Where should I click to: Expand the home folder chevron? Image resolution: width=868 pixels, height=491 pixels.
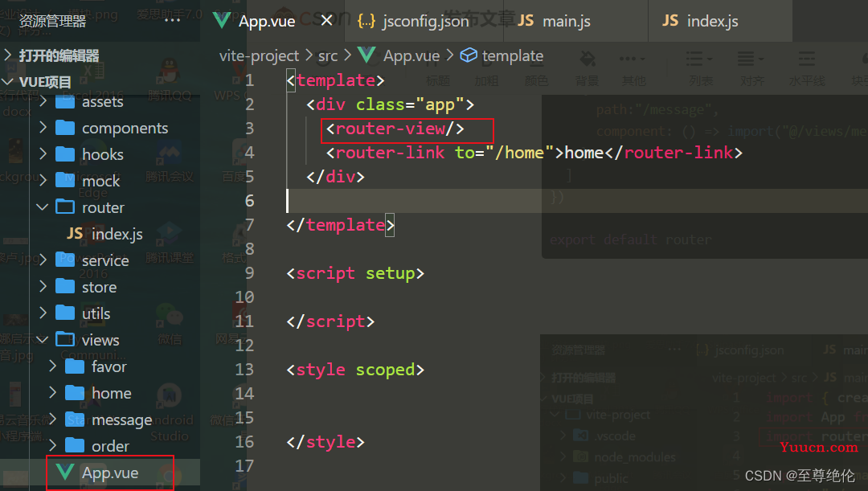52,392
